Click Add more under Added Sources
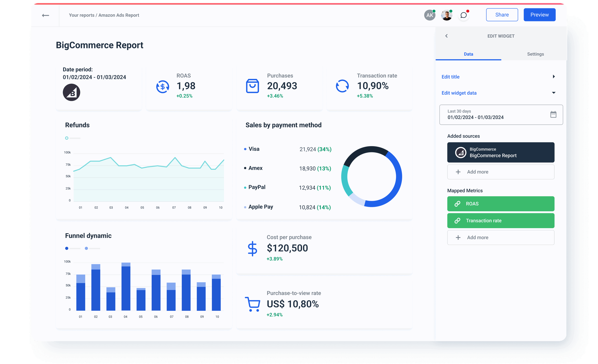Screen dimensions: 598x364 [x=501, y=172]
